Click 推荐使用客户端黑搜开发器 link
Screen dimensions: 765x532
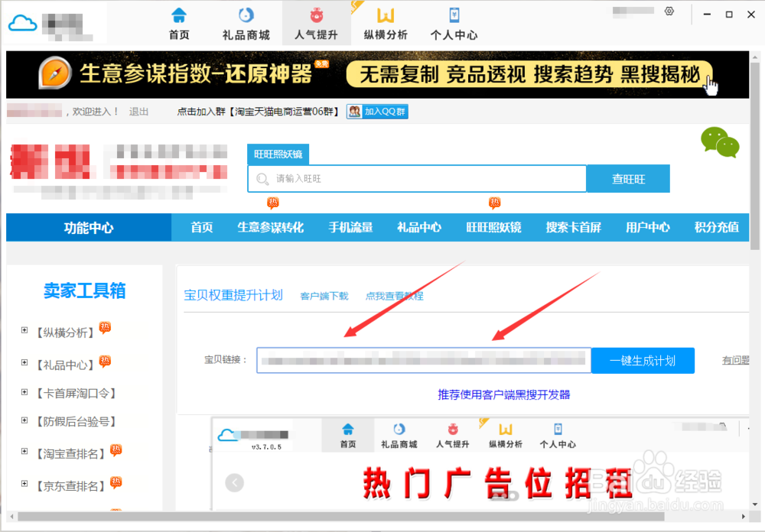pyautogui.click(x=504, y=394)
